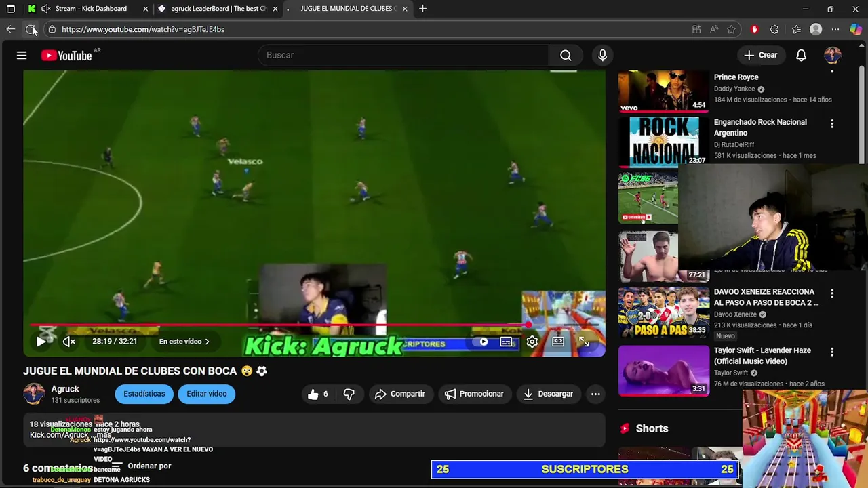Open the Daddy Yankee channel link
The width and height of the screenshot is (868, 488).
click(x=734, y=89)
